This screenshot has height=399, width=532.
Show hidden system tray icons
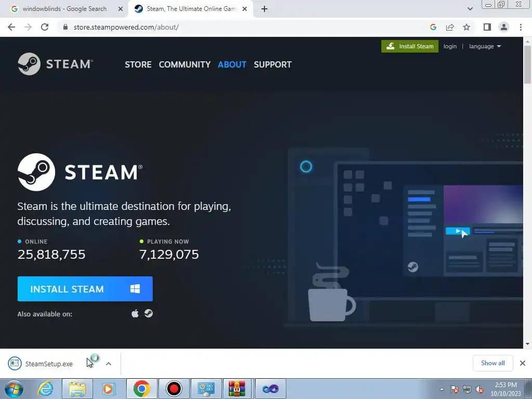click(x=442, y=389)
